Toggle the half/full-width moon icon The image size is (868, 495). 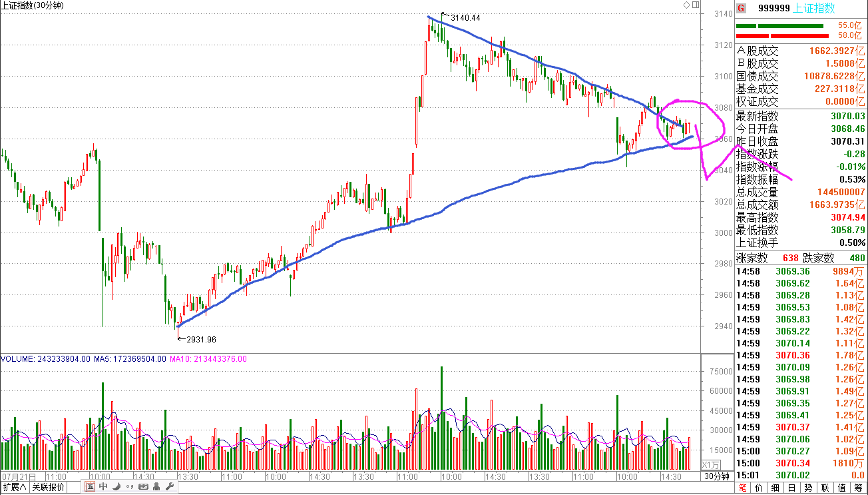(x=117, y=487)
